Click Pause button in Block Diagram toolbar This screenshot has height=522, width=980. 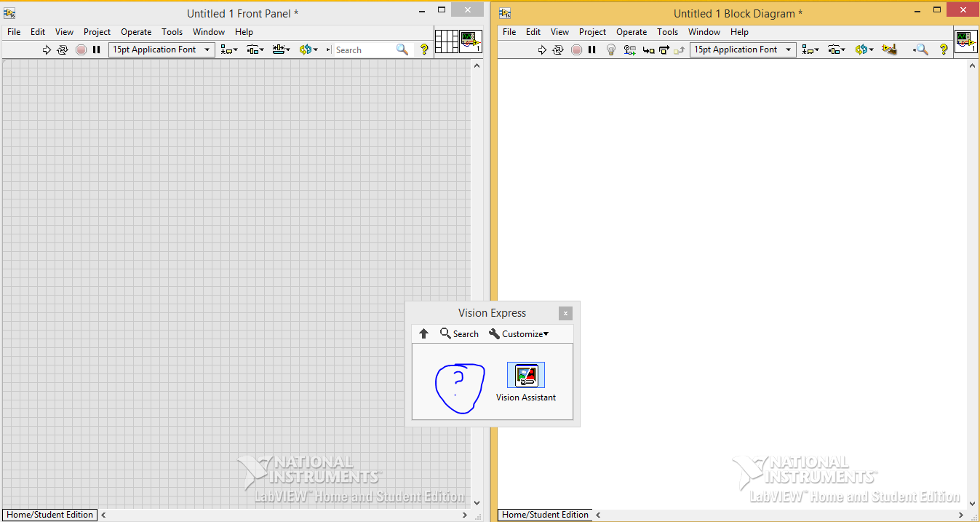pyautogui.click(x=591, y=50)
